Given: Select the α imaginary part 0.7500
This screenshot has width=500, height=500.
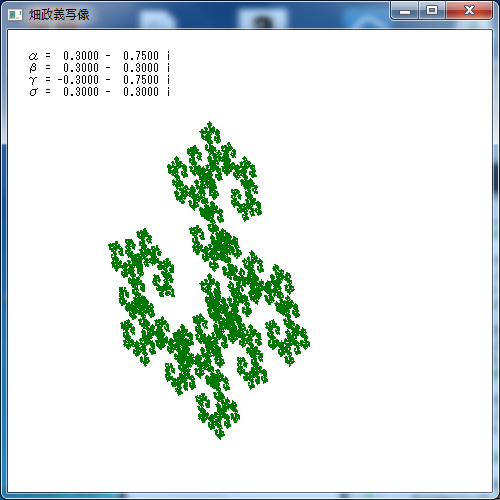Looking at the screenshot, I should coord(141,56).
